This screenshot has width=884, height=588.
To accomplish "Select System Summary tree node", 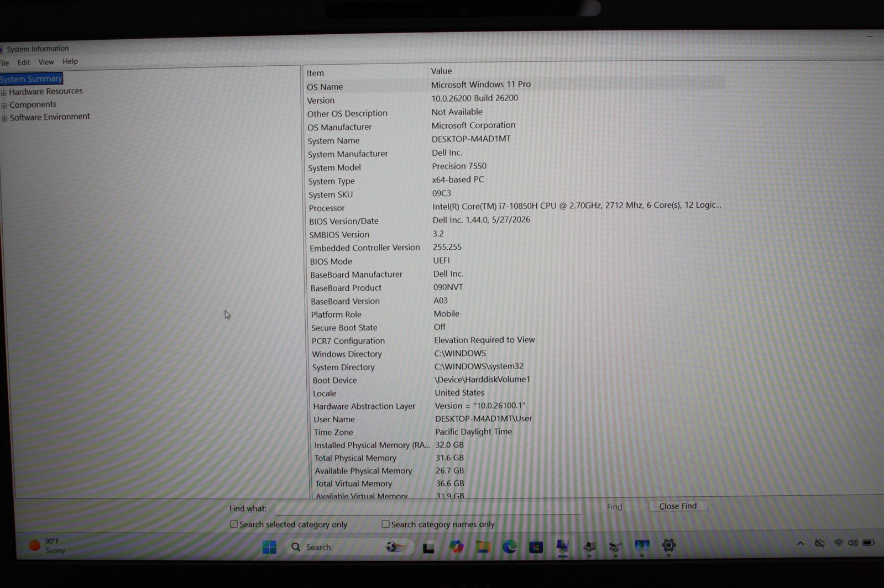I will point(31,78).
